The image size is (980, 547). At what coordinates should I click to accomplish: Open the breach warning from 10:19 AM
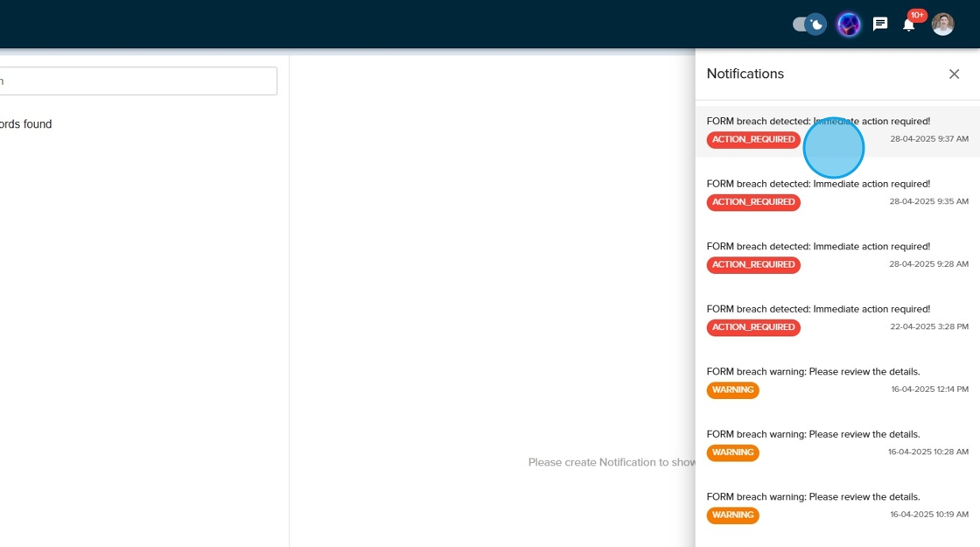(813, 497)
